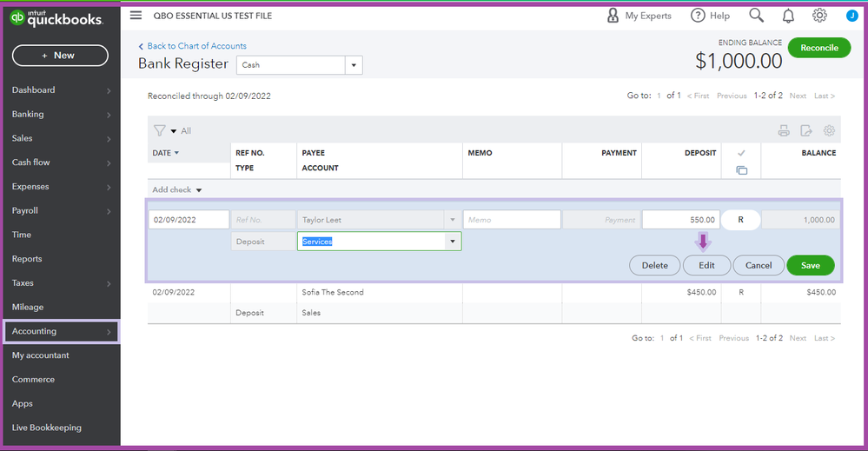The height and width of the screenshot is (451, 868).
Task: Cancel the transaction edit
Action: (759, 266)
